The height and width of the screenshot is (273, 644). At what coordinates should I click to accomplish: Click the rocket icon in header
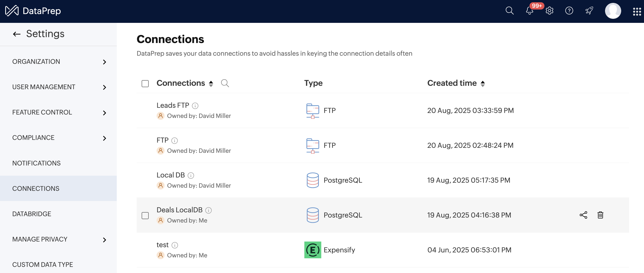(589, 11)
